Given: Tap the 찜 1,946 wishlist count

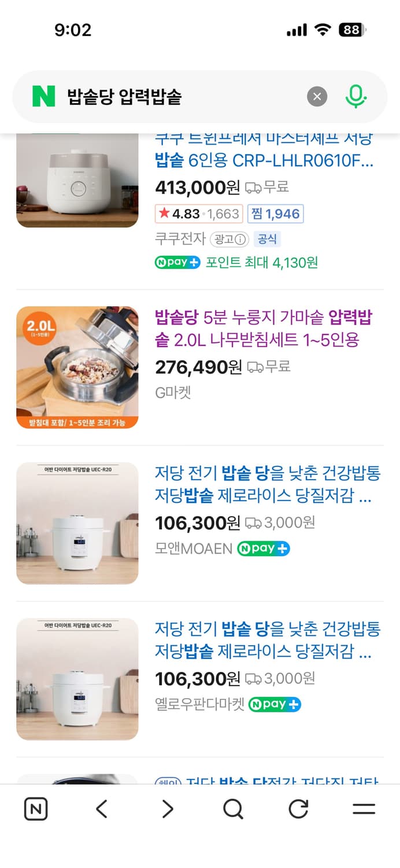Looking at the screenshot, I should click(x=275, y=214).
